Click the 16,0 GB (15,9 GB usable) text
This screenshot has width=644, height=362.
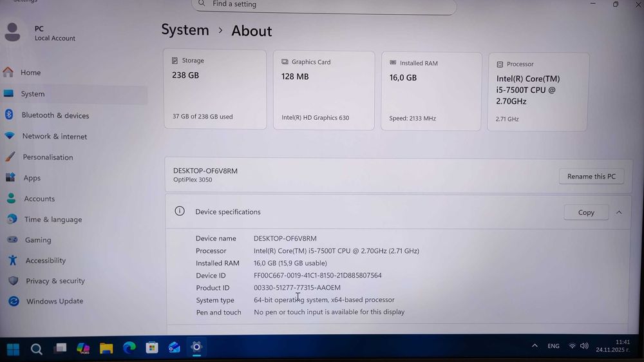[x=290, y=263]
